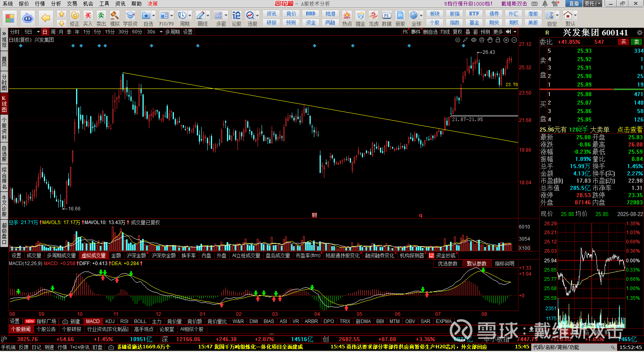644x352 pixels.
Task: Click the chart lock icon
Action: point(498,40)
